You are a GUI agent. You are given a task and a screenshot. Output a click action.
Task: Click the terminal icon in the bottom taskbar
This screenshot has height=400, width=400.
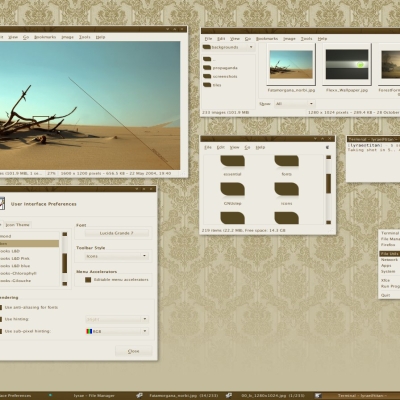click(318, 396)
